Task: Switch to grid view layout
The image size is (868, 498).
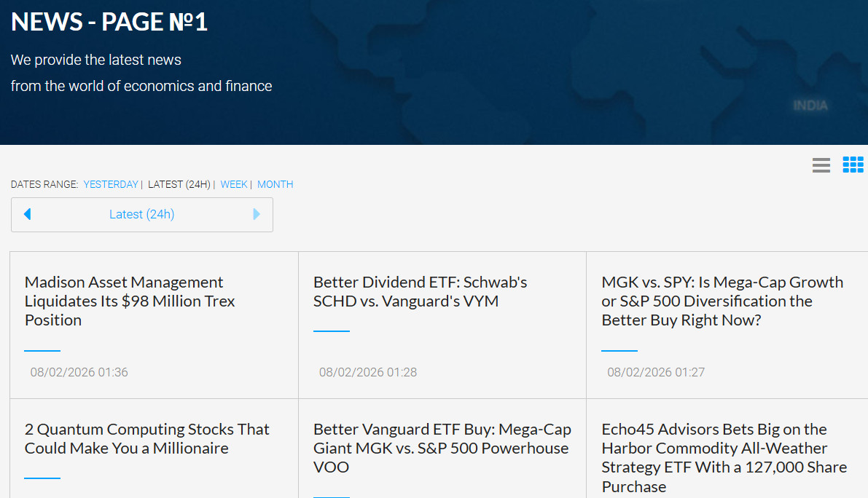Action: (x=853, y=165)
